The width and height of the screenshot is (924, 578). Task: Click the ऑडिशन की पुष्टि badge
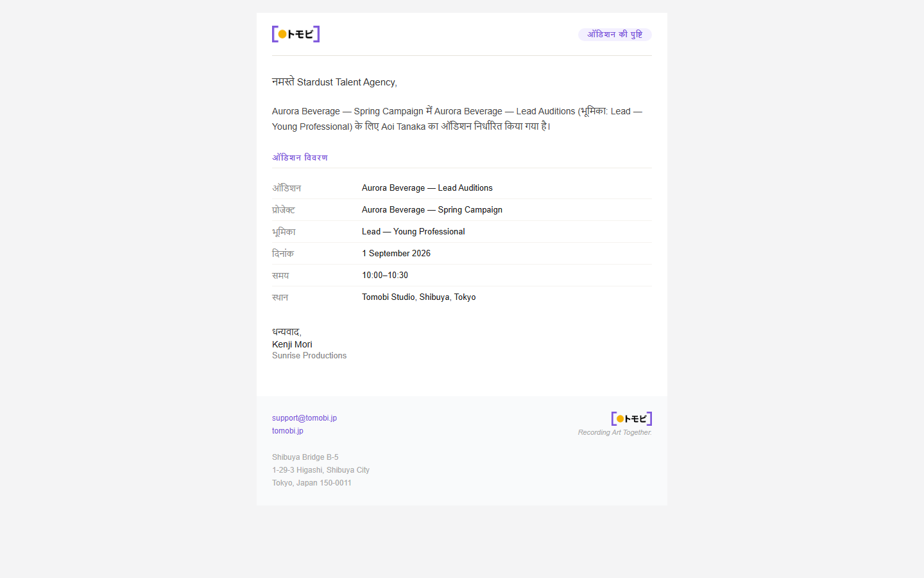click(615, 35)
